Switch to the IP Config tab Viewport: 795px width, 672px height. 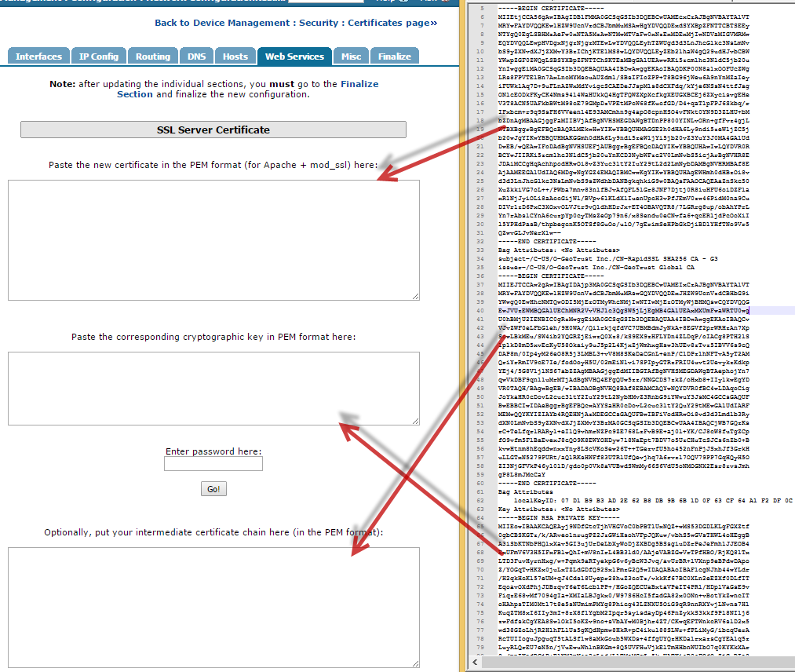[x=99, y=57]
